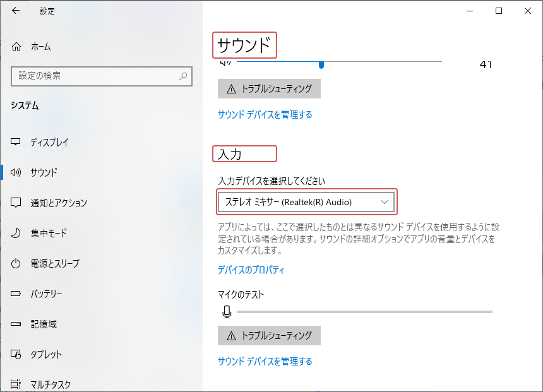The image size is (543, 392).
Task: Click the Focus Assist moon icon
Action: (16, 233)
